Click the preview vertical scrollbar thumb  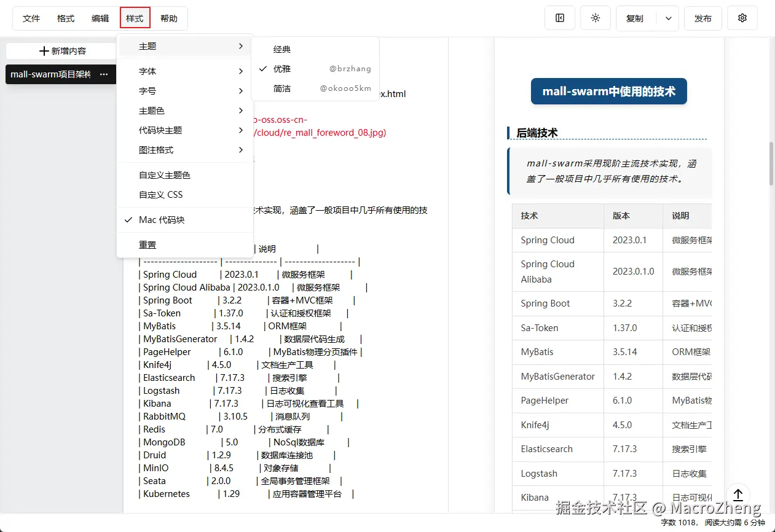771,163
